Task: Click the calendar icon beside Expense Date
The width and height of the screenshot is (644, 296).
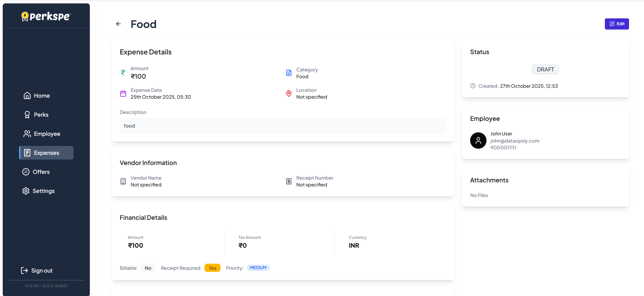Action: click(x=123, y=94)
